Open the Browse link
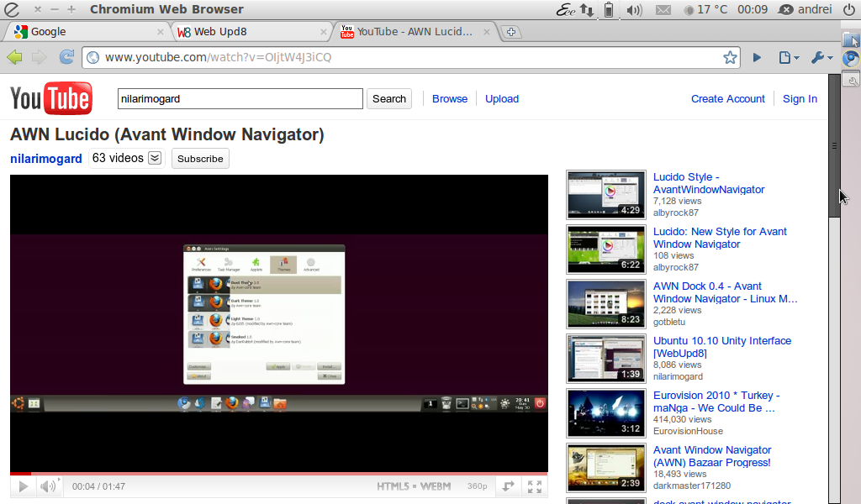The height and width of the screenshot is (504, 861). click(450, 99)
